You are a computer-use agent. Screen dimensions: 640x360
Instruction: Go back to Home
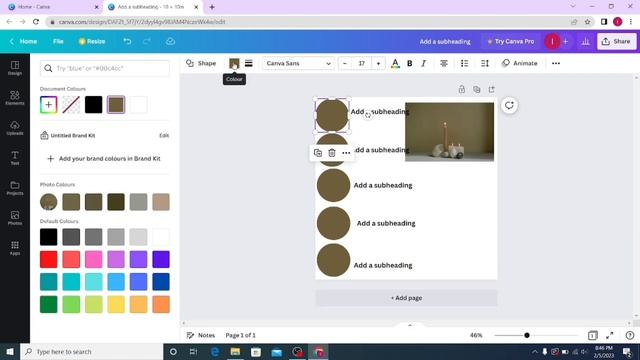[x=24, y=41]
